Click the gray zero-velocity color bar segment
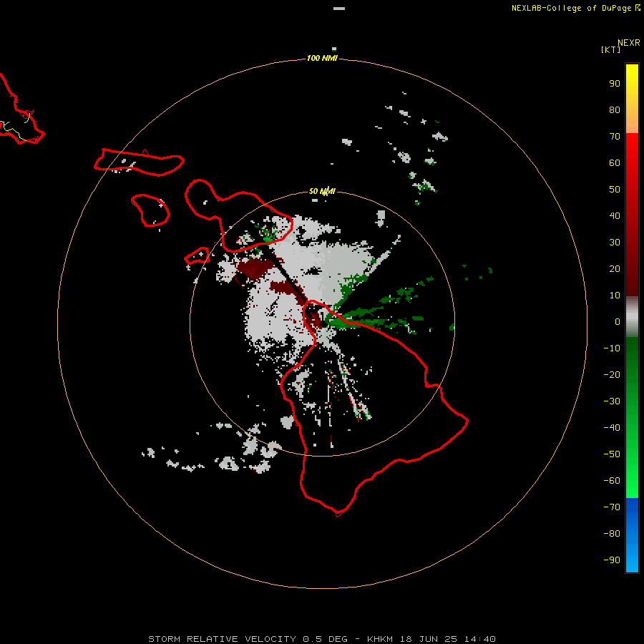644x644 pixels. click(632, 317)
